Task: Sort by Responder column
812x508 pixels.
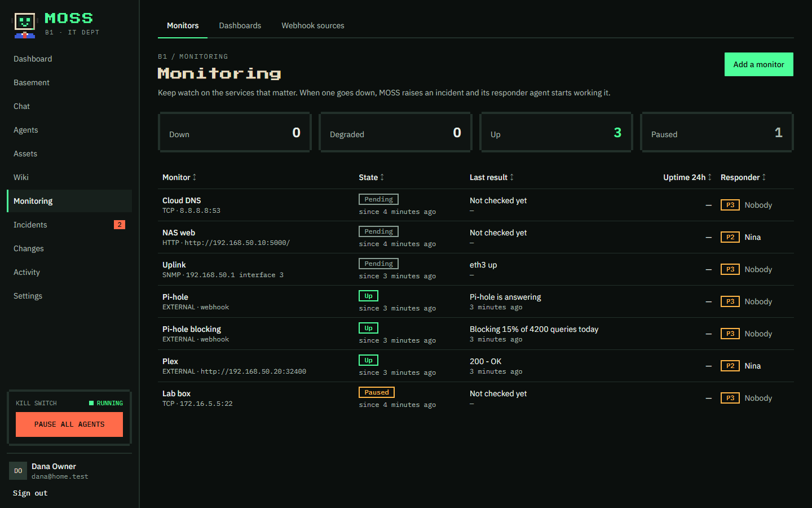Action: (743, 177)
